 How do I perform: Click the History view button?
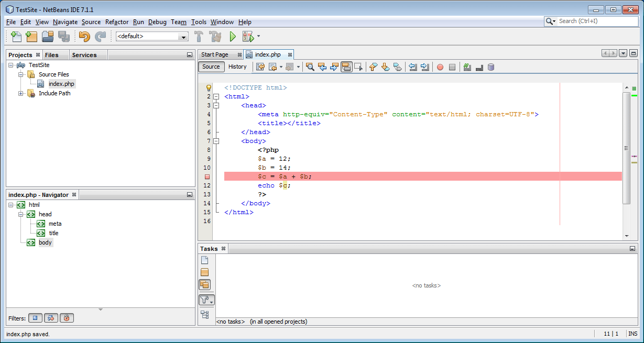[x=237, y=67]
